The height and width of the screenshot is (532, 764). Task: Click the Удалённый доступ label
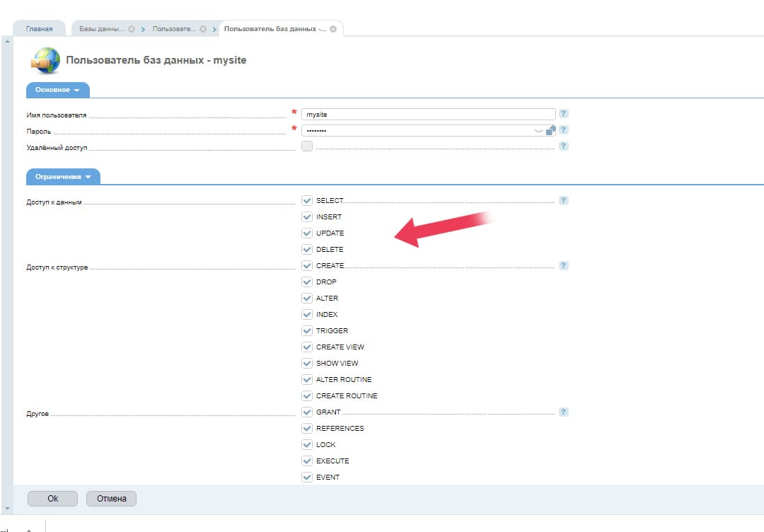[x=57, y=148]
